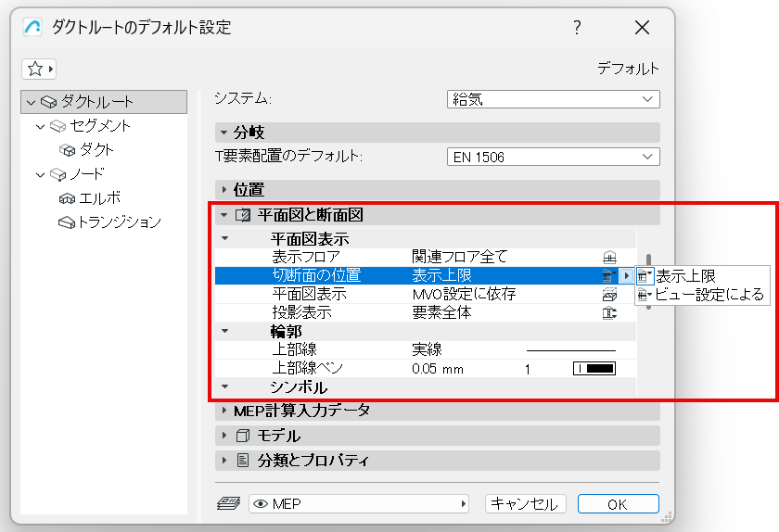
Task: Click the layer stack icon at bottom
Action: pyautogui.click(x=228, y=503)
